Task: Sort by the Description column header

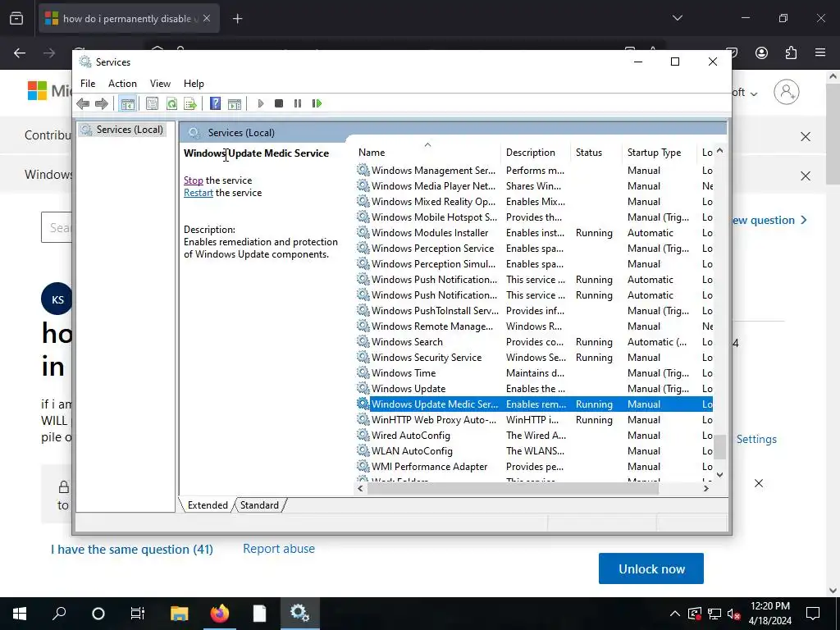Action: [536, 153]
